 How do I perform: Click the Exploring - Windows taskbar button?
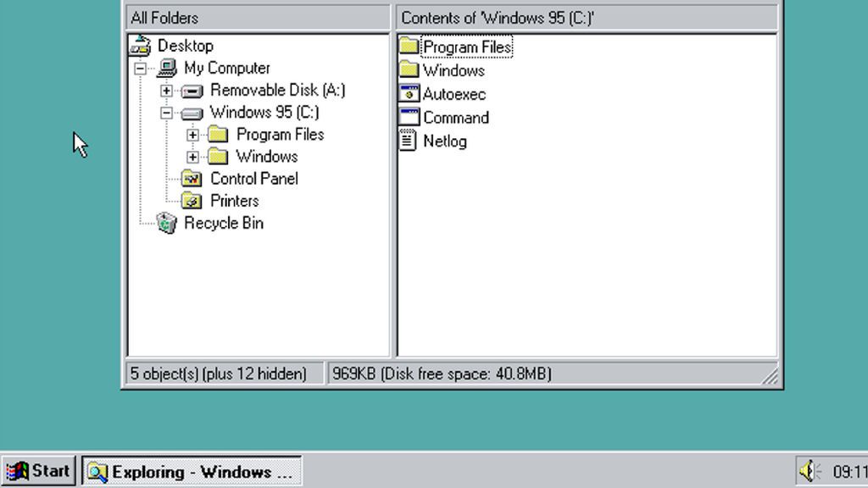tap(192, 471)
